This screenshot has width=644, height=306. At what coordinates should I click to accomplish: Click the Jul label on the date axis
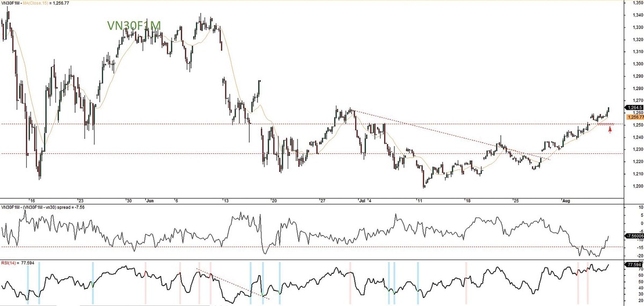tap(363, 201)
